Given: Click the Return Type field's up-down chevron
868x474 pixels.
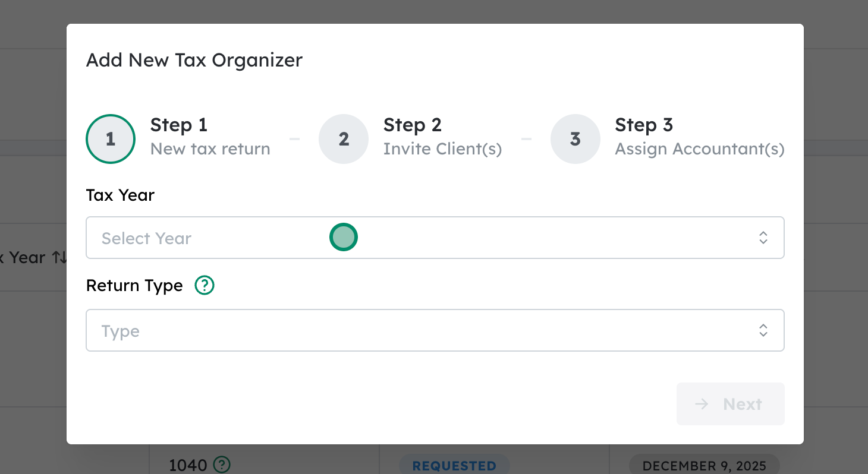Looking at the screenshot, I should coord(763,331).
